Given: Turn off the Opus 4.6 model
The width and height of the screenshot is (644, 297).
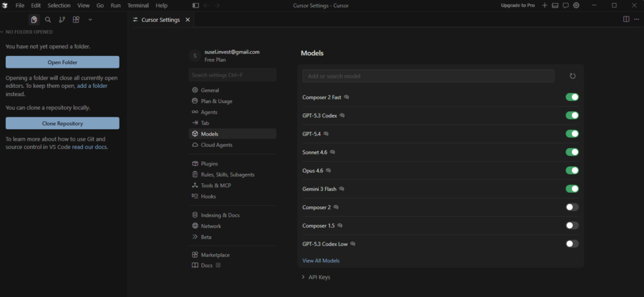Looking at the screenshot, I should tap(572, 170).
